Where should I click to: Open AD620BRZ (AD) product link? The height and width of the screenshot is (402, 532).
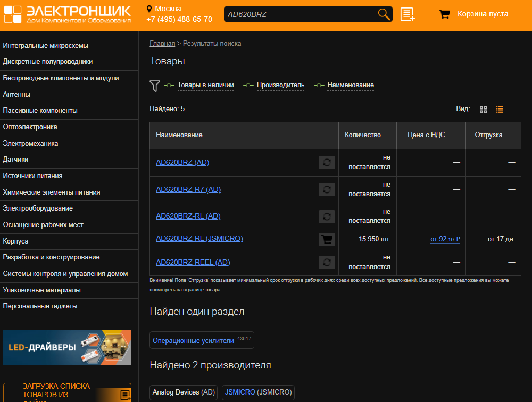[182, 163]
